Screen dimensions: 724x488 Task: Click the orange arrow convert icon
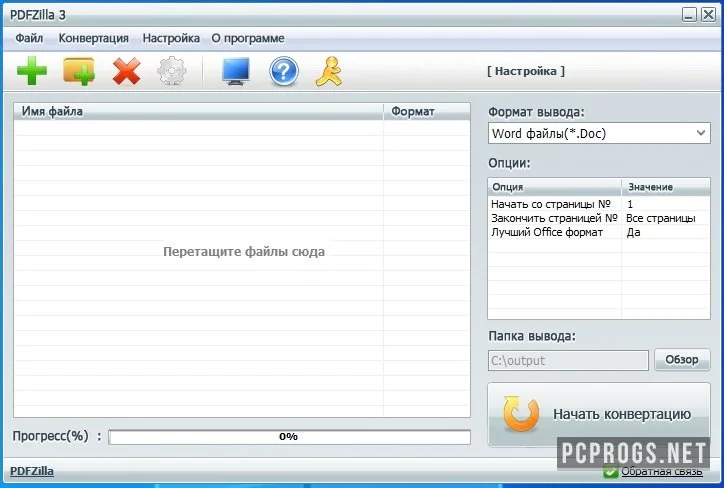click(521, 414)
